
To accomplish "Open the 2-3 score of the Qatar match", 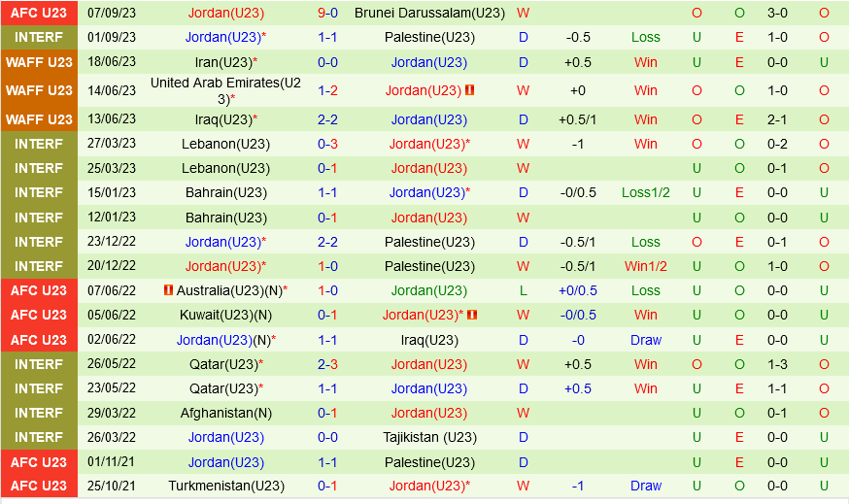I will (327, 364).
